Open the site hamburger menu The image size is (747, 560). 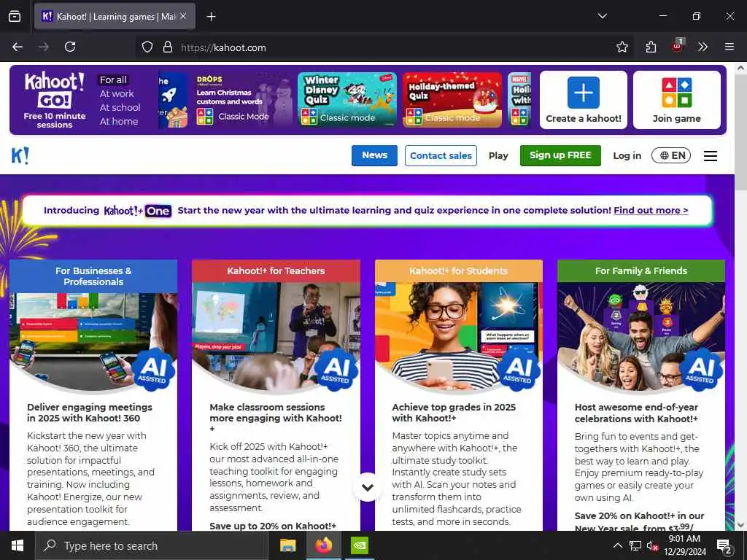point(711,156)
